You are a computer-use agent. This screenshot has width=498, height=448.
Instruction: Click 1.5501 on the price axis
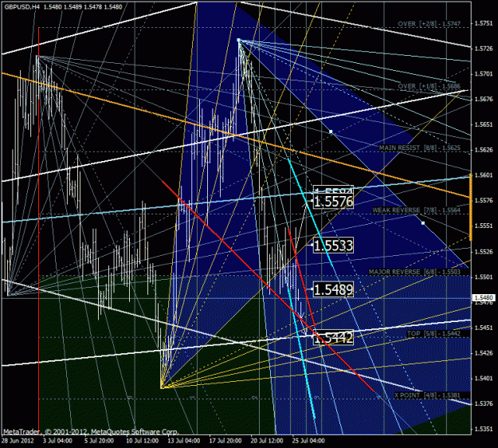click(484, 277)
